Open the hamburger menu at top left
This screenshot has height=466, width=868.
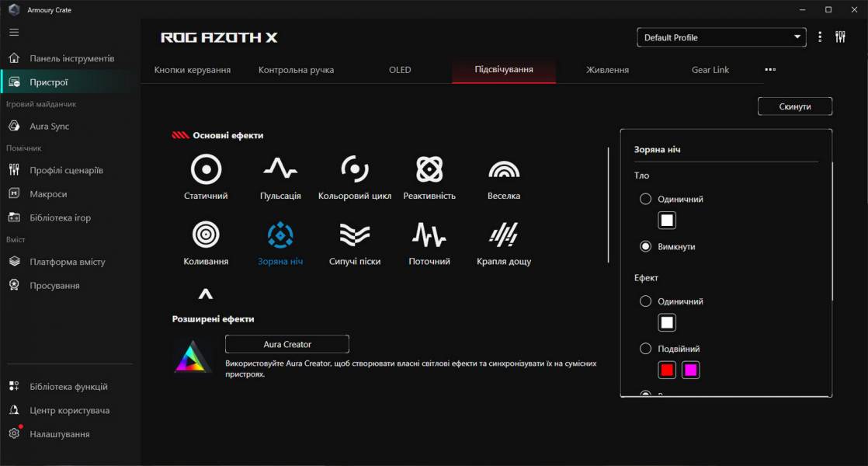(x=13, y=32)
